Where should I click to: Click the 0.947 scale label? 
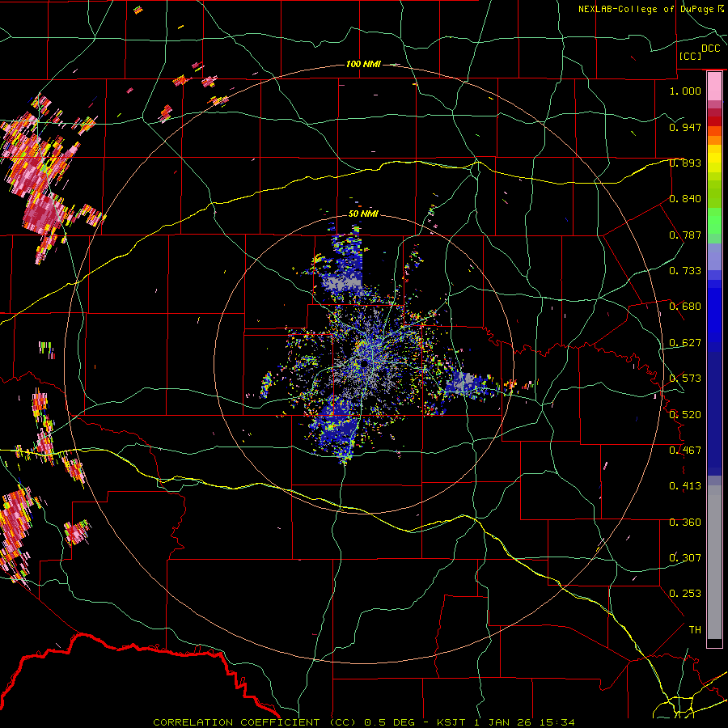click(685, 127)
